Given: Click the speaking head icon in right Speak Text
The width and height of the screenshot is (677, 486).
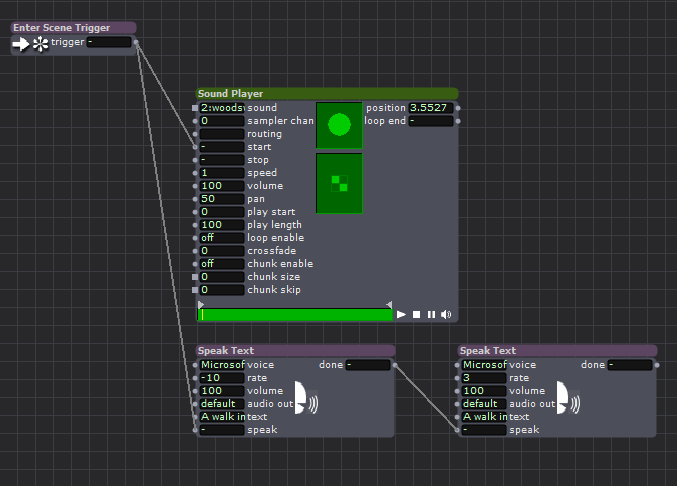Looking at the screenshot, I should tap(565, 398).
